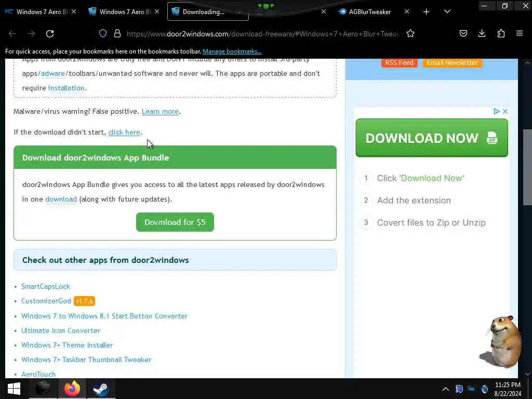The image size is (532, 399).
Task: Click the Download door2windows App Bundle heading
Action: 96,158
